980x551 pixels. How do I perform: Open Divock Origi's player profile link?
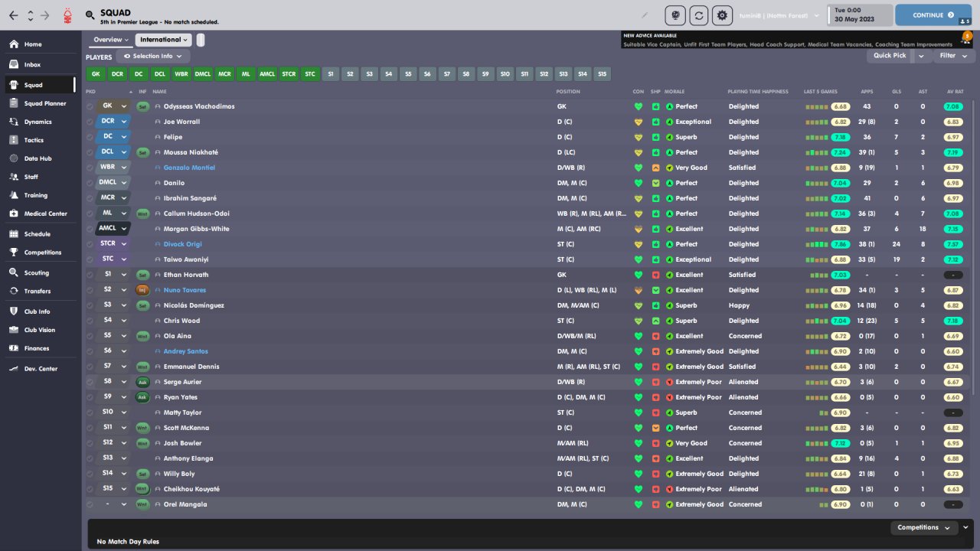(181, 244)
